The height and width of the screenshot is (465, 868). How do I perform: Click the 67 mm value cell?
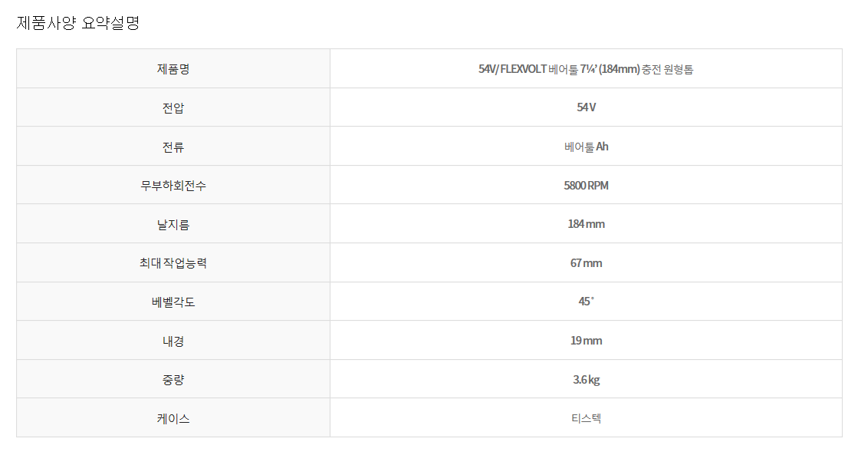point(586,263)
